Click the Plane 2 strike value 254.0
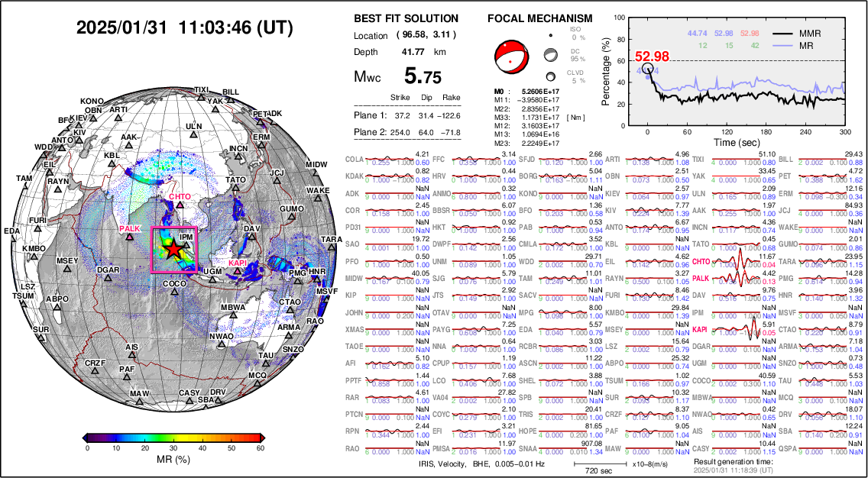The width and height of the screenshot is (868, 478). [399, 132]
